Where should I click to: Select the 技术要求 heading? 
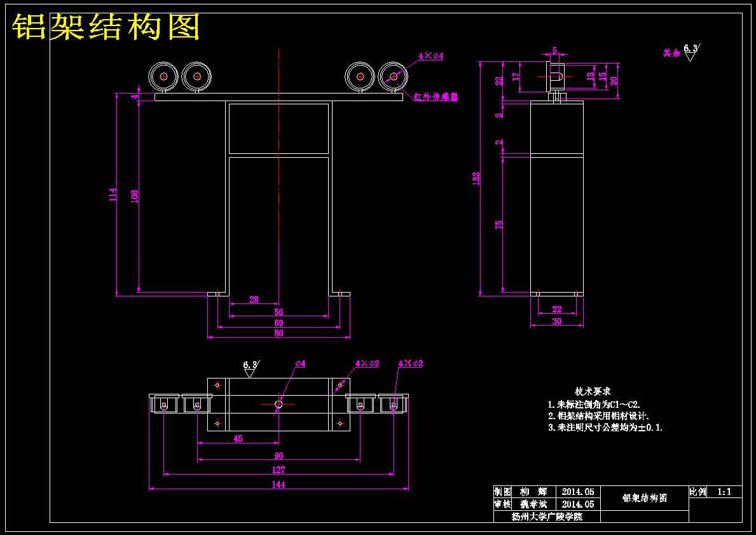(593, 391)
